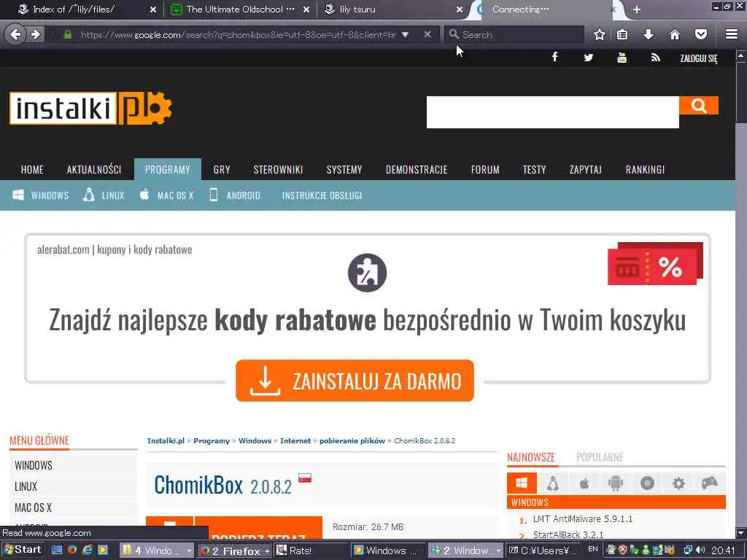Focus the Firefox Search box
This screenshot has height=560, width=747.
click(514, 34)
